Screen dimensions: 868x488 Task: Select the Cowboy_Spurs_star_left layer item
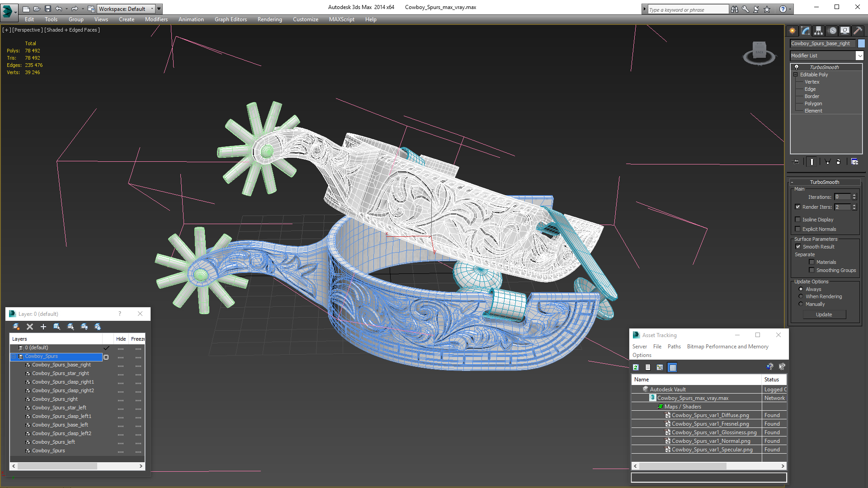tap(59, 408)
